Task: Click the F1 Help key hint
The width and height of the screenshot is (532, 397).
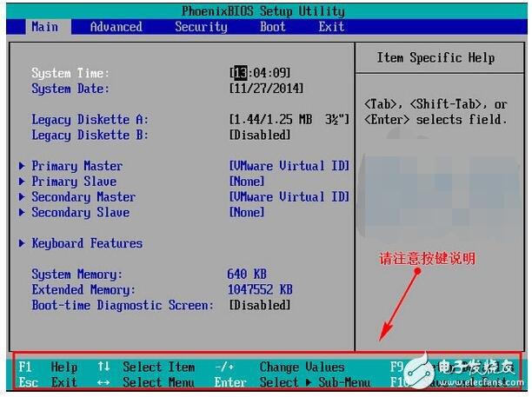Action: click(x=48, y=367)
